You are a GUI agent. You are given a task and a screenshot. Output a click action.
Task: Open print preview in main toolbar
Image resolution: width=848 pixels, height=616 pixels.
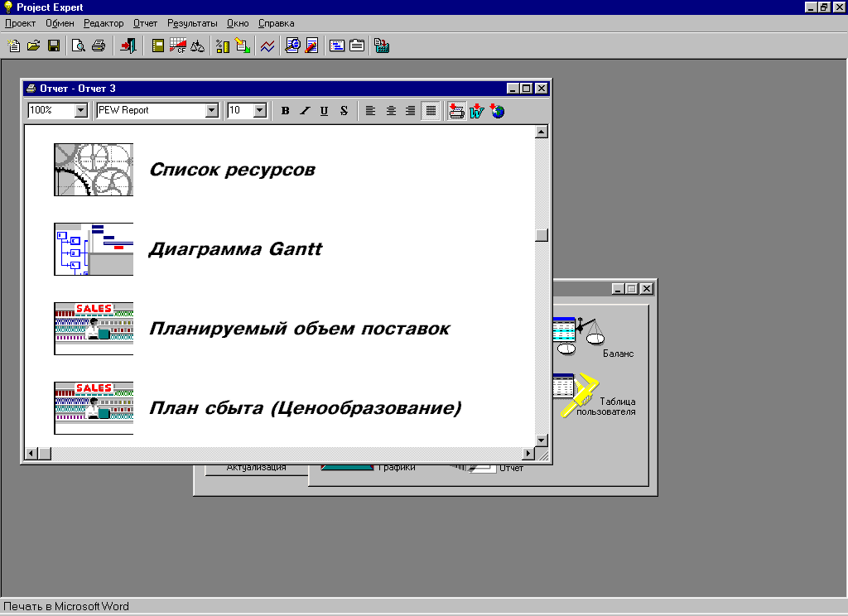[x=79, y=46]
